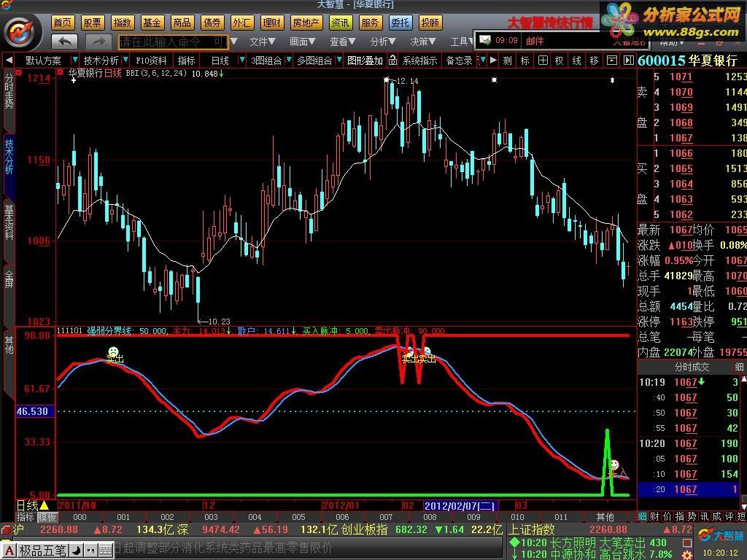The width and height of the screenshot is (747, 560).
Task: Click the 权 adjustment toolbar icon
Action: pyautogui.click(x=560, y=61)
